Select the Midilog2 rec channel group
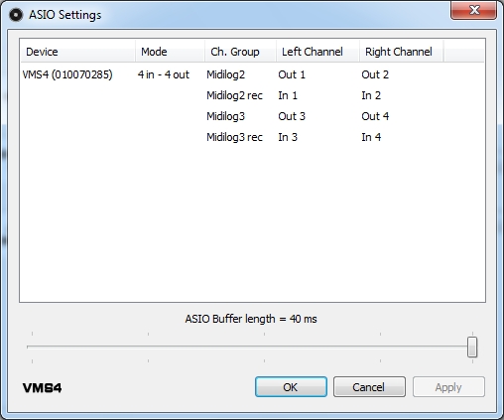Screen dimensions: 504x420 point(234,95)
